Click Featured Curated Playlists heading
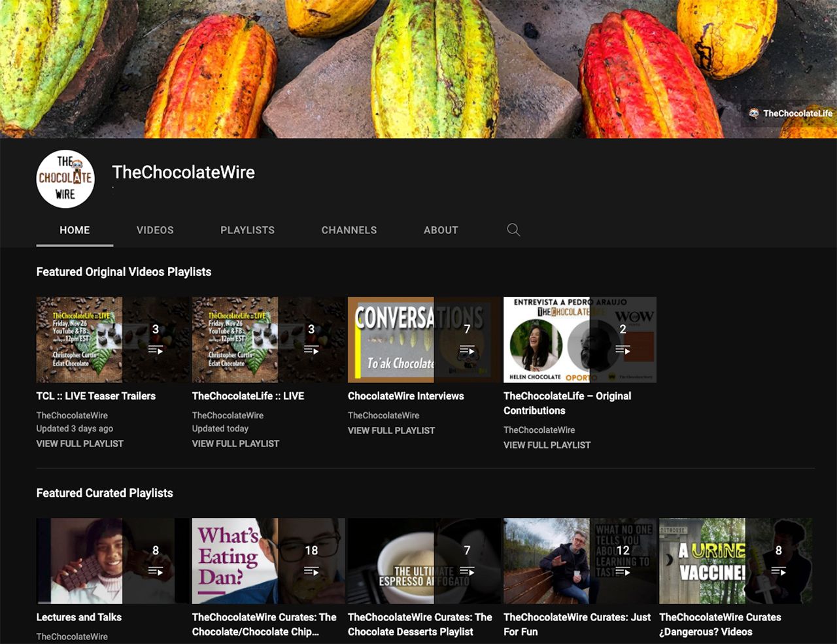The image size is (837, 644). coord(105,492)
